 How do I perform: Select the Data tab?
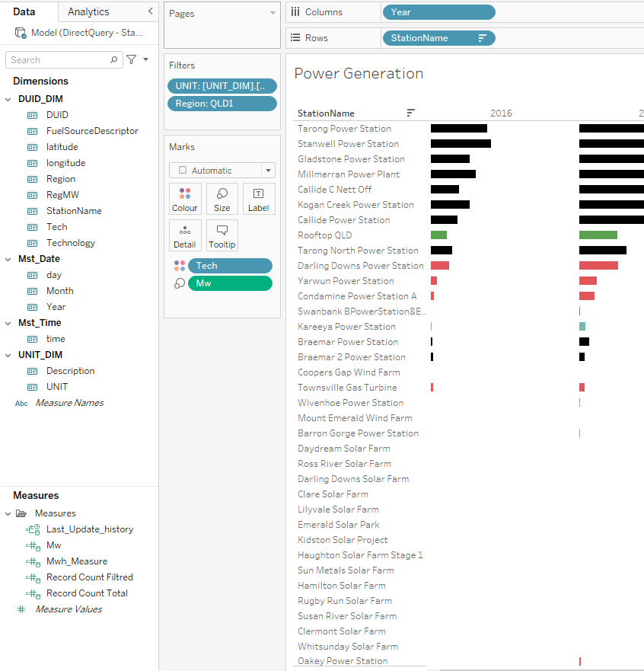pos(24,11)
